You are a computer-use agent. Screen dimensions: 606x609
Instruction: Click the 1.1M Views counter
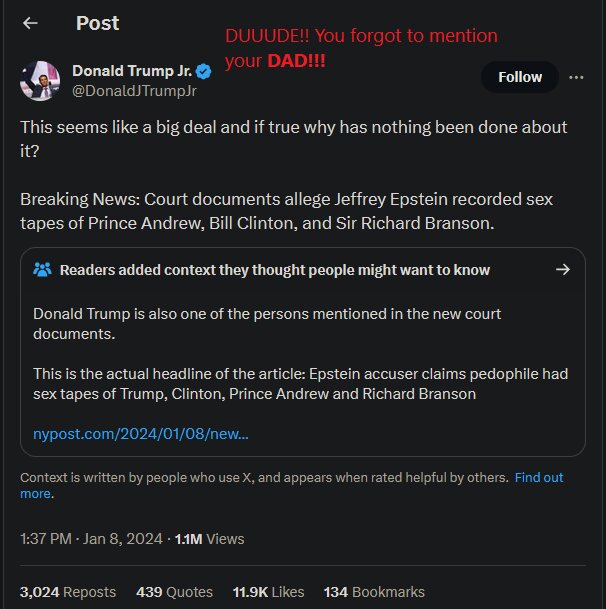(209, 539)
